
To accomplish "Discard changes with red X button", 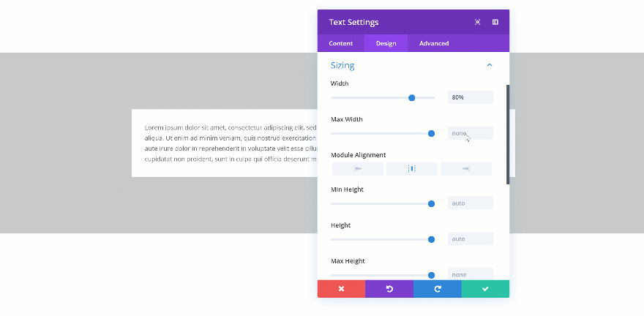I will pos(341,289).
